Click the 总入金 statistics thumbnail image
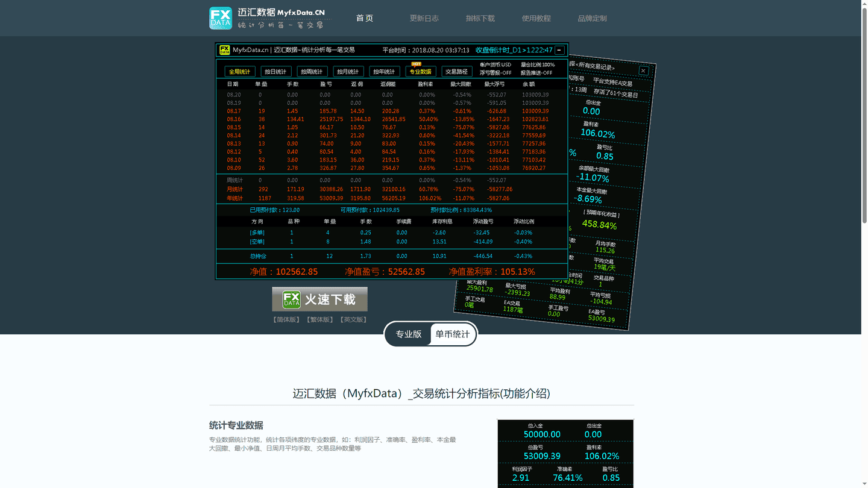Viewport: 868px width, 488px height. click(565, 454)
